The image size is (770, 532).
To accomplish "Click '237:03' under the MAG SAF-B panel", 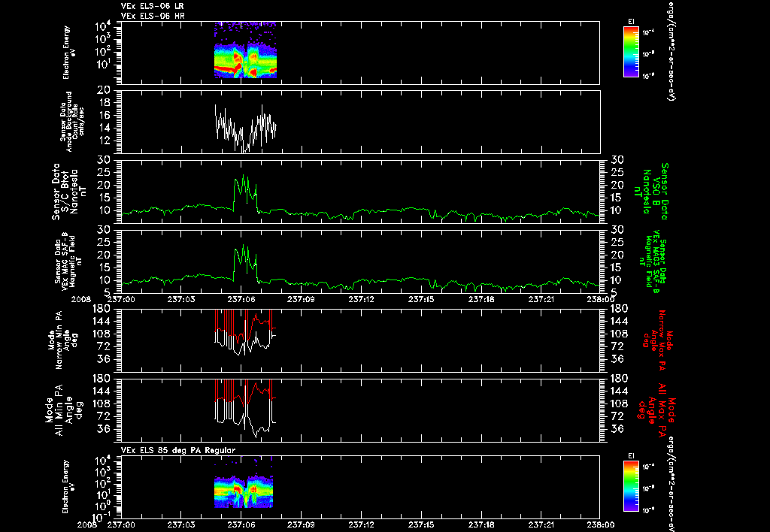I will (181, 299).
